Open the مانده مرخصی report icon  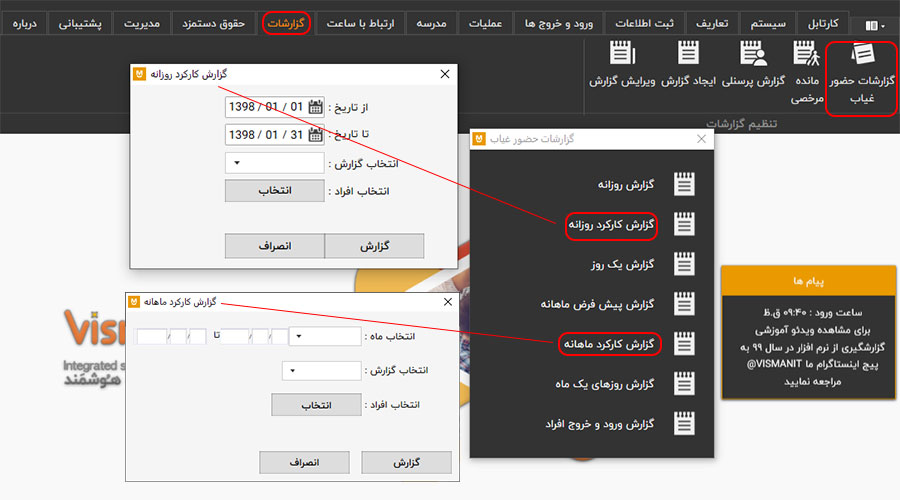click(806, 53)
